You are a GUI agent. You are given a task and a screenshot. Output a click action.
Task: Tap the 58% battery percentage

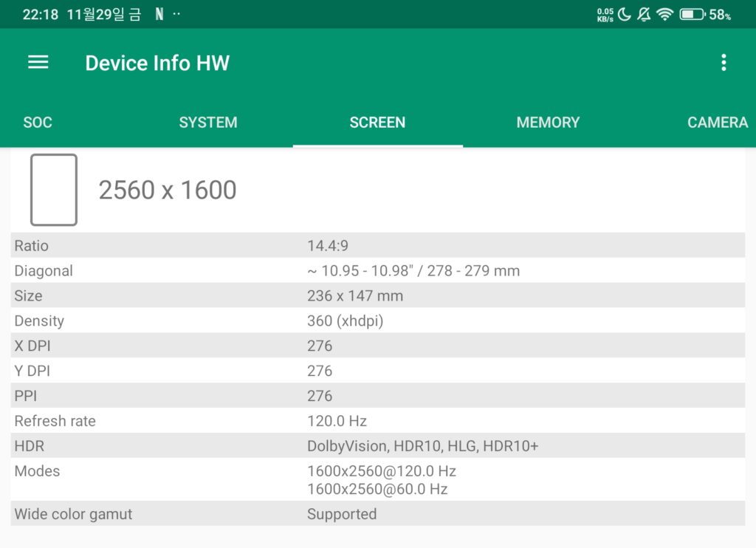(x=720, y=15)
